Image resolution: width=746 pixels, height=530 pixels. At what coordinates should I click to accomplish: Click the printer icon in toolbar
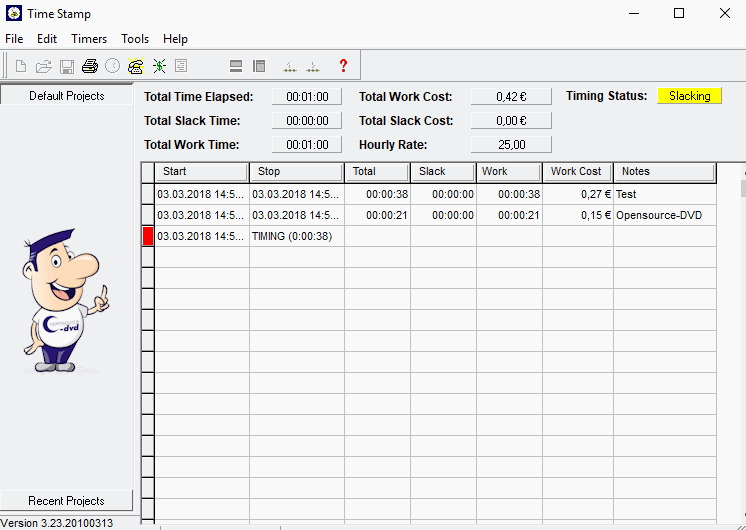coord(90,67)
